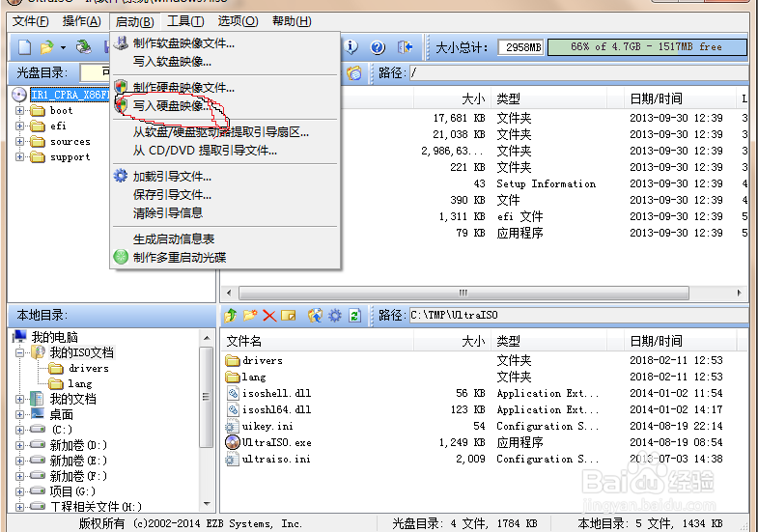Select 从软盘/硬盘驱动器提取引导扇区 entry

(221, 132)
